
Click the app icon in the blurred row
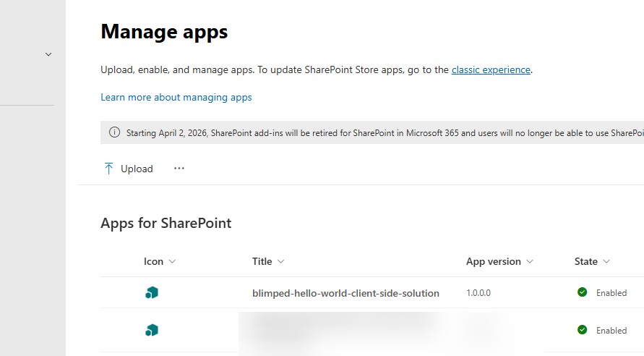pyautogui.click(x=152, y=330)
